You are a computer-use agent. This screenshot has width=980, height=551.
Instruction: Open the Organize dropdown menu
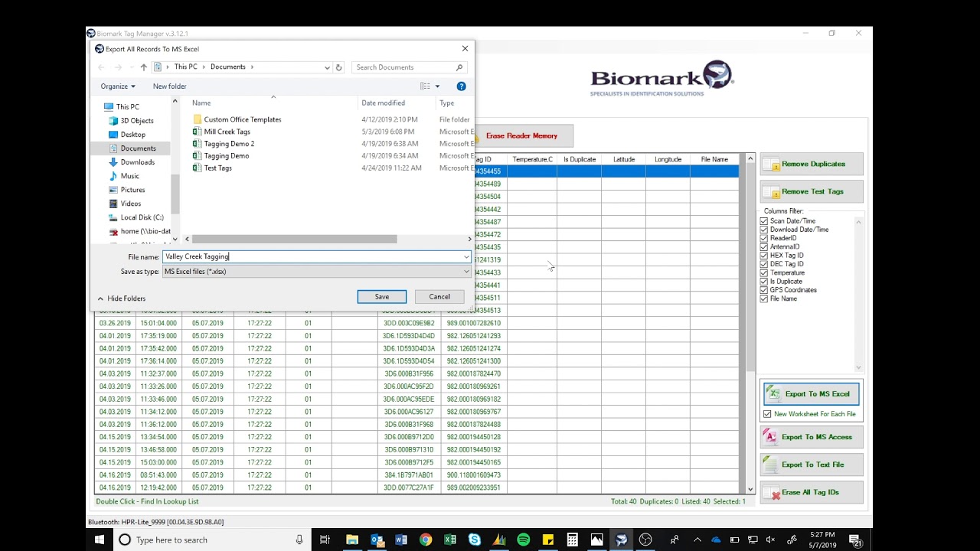[x=118, y=86]
